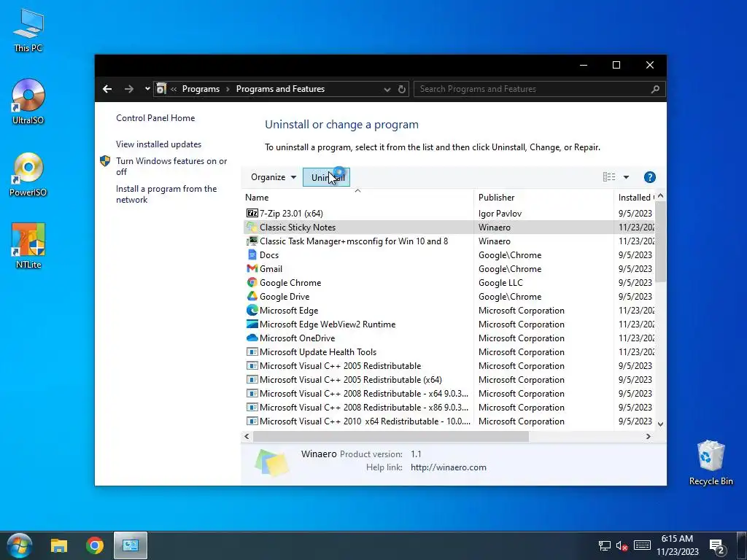Select Microsoft Visual C++ 2008 Redistributable x86 row
This screenshot has width=747, height=560.
pyautogui.click(x=449, y=407)
